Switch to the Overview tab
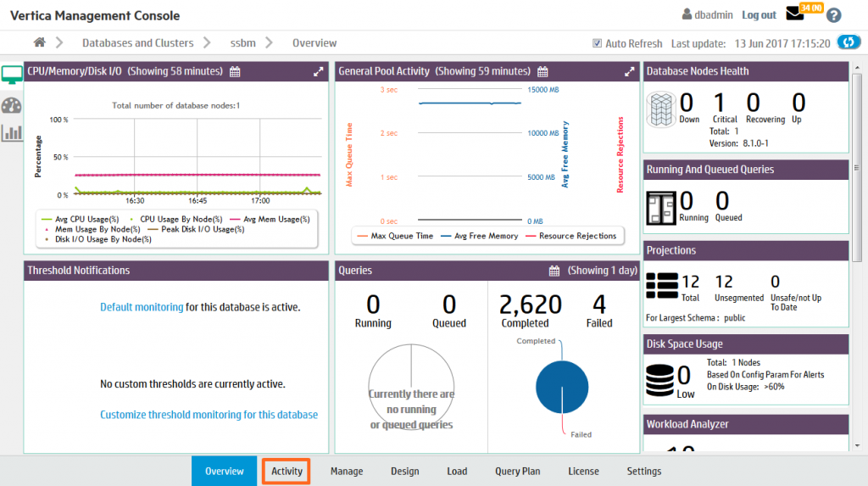 coord(224,471)
